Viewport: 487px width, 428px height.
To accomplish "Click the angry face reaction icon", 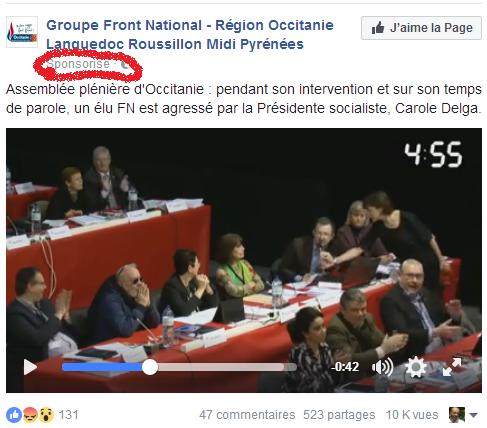I will (31, 415).
